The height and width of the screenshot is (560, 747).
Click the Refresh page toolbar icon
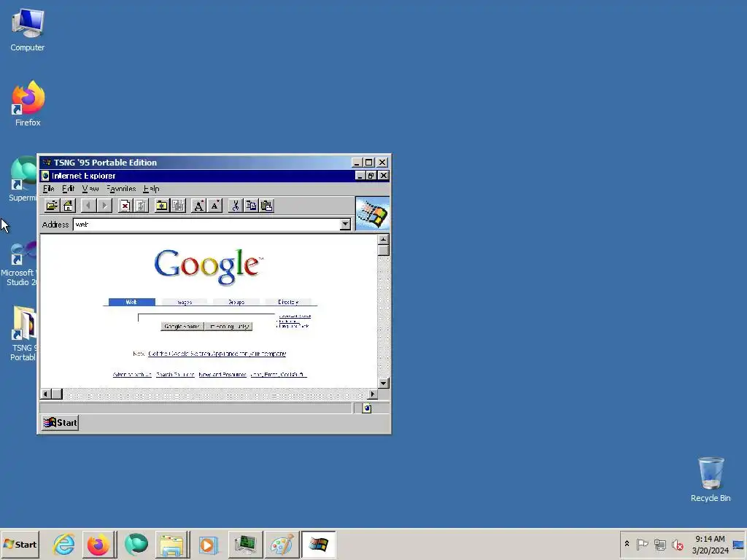(141, 206)
